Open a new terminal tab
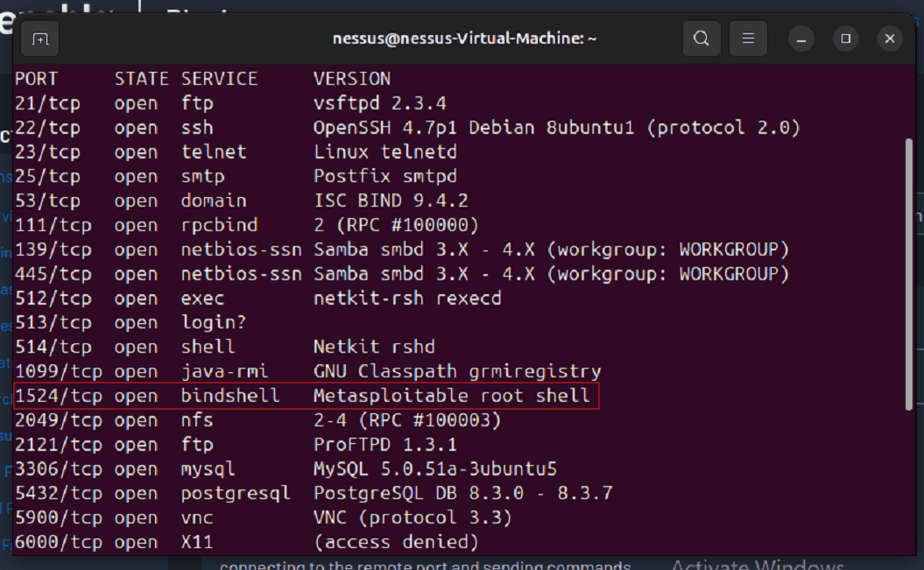The image size is (924, 570). (40, 39)
